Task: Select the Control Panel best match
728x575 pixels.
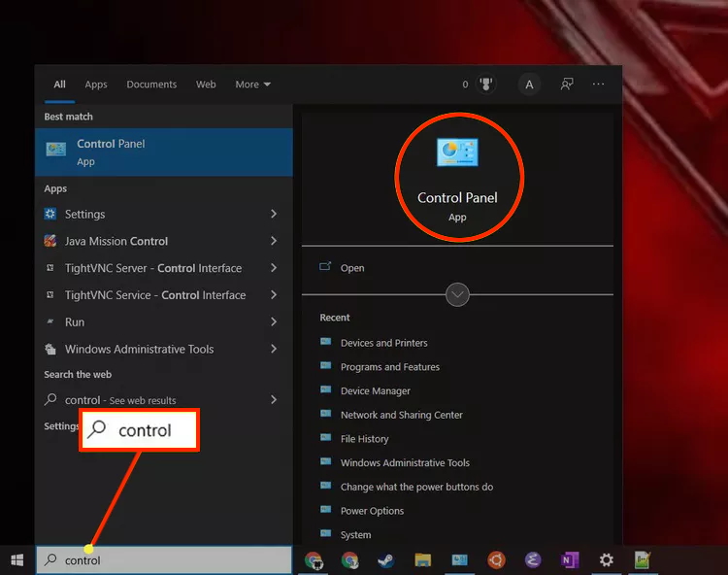Action: click(x=164, y=152)
